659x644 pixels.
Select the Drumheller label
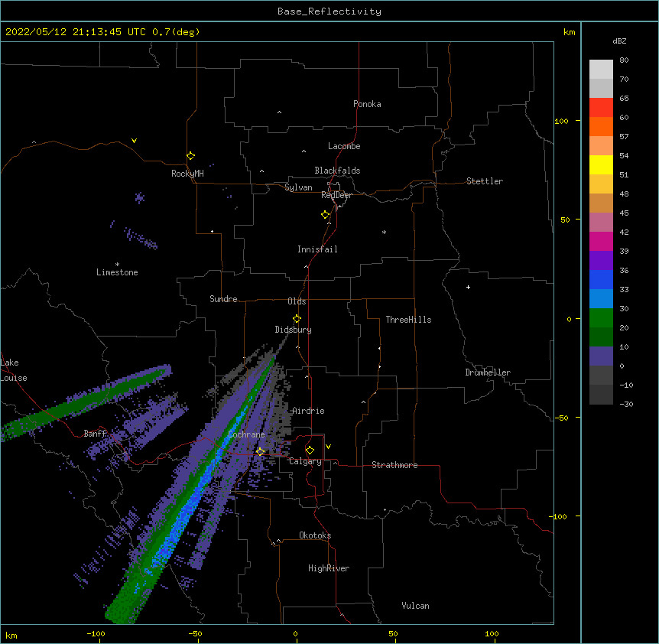point(488,372)
